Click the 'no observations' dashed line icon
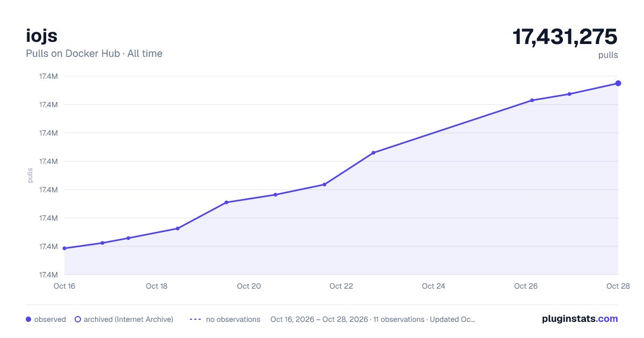This screenshot has height=338, width=644. click(195, 319)
